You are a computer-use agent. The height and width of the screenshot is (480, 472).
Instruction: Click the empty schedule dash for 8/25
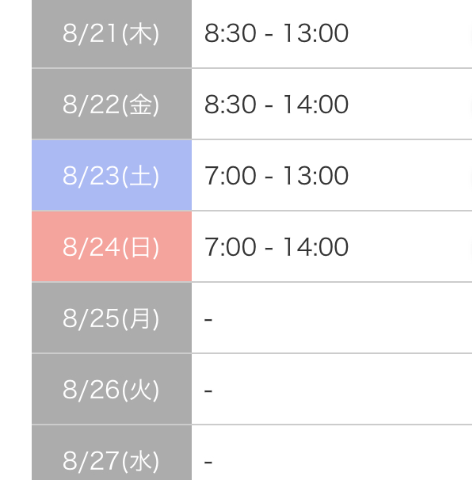pos(208,320)
